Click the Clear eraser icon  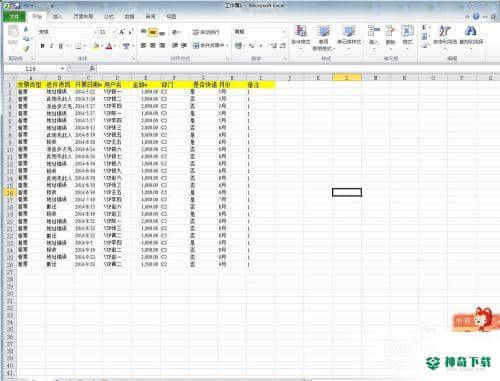coord(424,45)
